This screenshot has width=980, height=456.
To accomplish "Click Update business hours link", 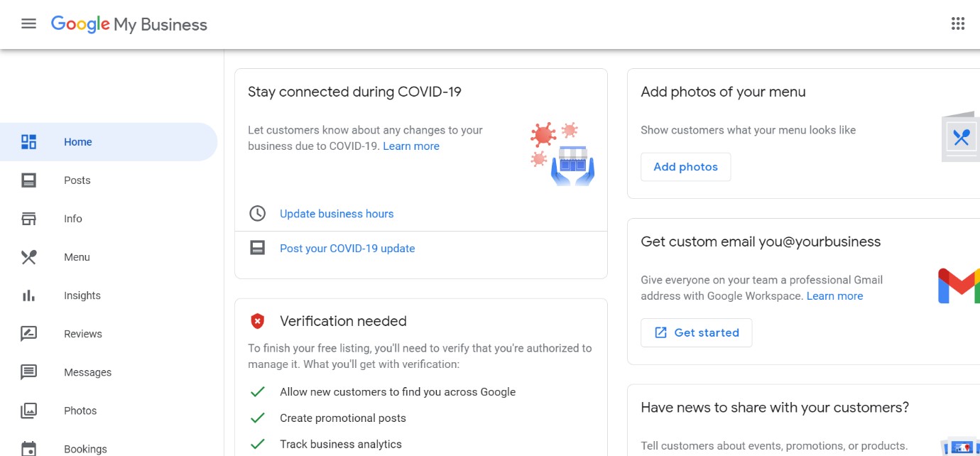I will click(x=337, y=214).
